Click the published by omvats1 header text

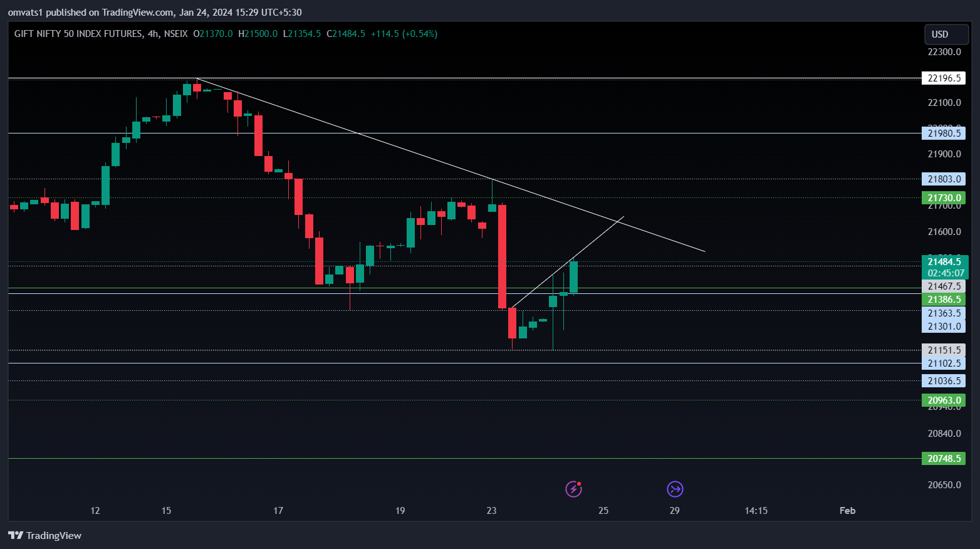tap(155, 13)
